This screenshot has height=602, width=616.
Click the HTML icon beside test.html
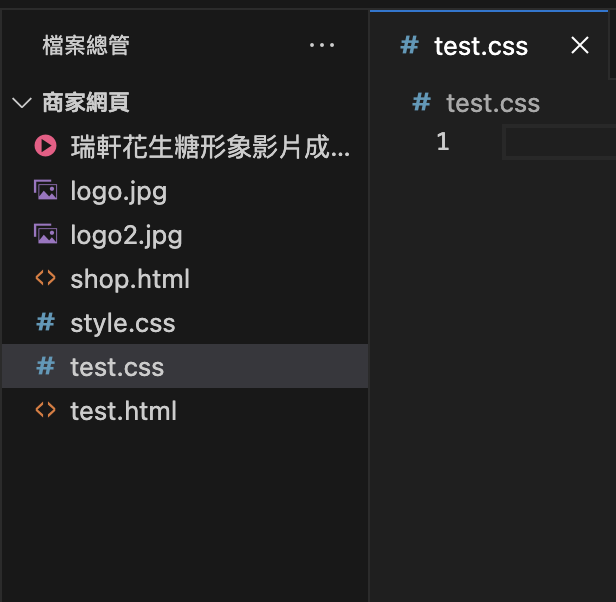point(45,410)
